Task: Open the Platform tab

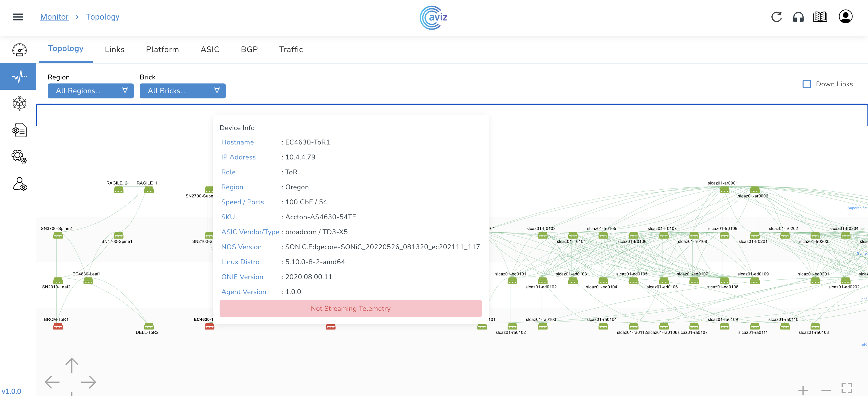Action: (x=162, y=49)
